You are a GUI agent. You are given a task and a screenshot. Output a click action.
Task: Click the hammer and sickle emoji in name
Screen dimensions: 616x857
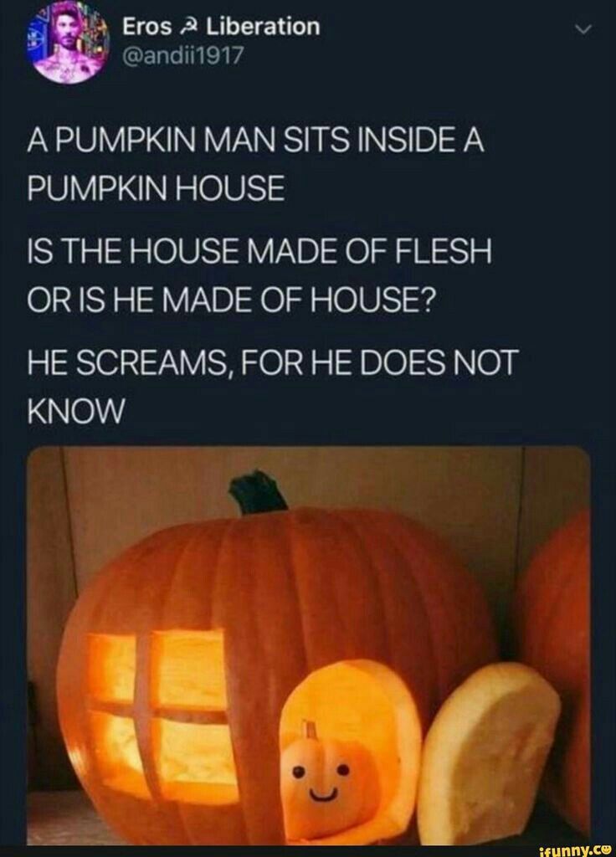click(188, 27)
